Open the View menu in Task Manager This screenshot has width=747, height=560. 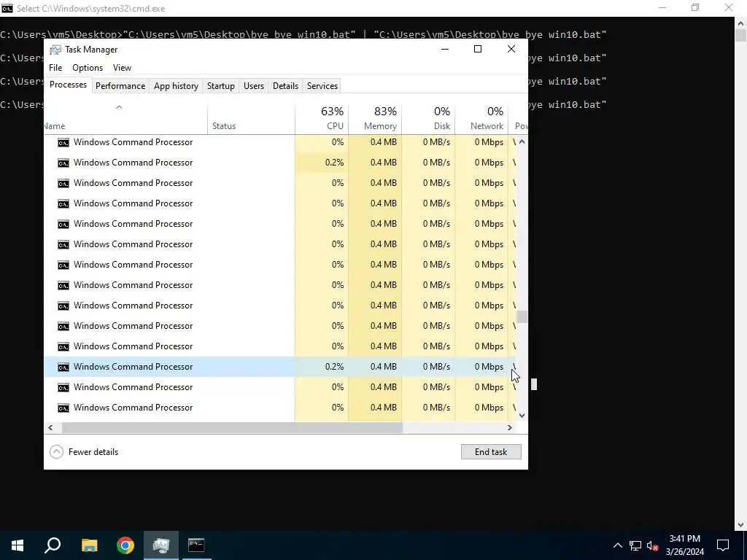coord(122,68)
